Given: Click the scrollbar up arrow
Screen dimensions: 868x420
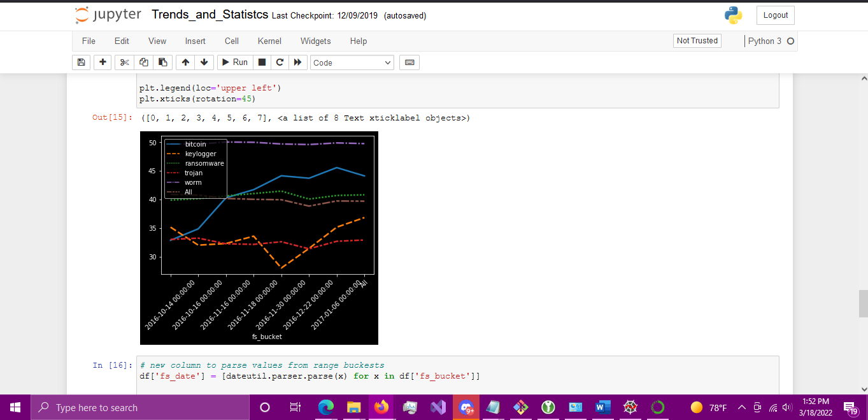Looking at the screenshot, I should [x=863, y=78].
